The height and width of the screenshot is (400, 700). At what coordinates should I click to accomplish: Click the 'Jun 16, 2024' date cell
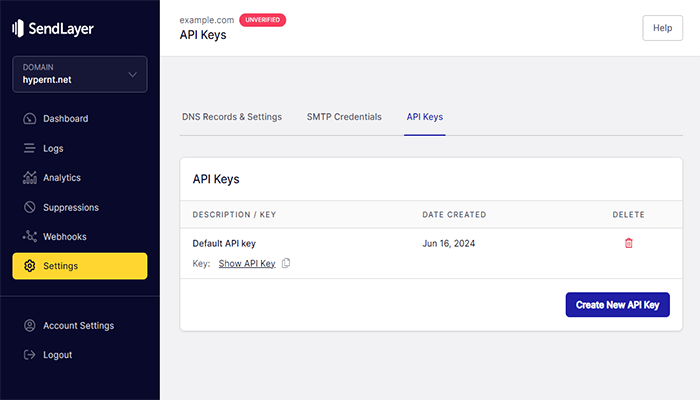[449, 244]
